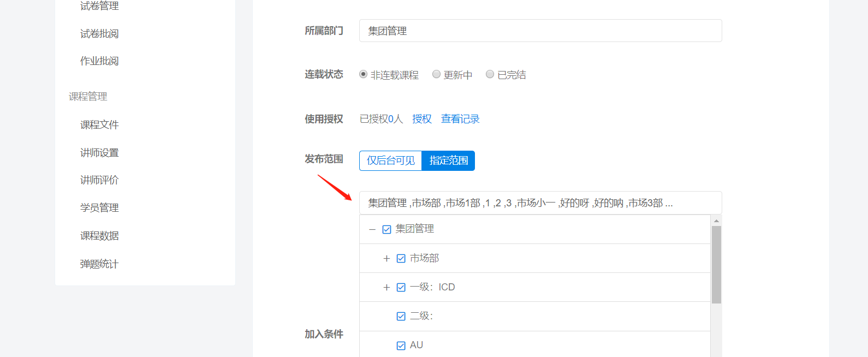Select the 非连载课程 radio button
Viewport: 868px width, 357px height.
[x=364, y=74]
